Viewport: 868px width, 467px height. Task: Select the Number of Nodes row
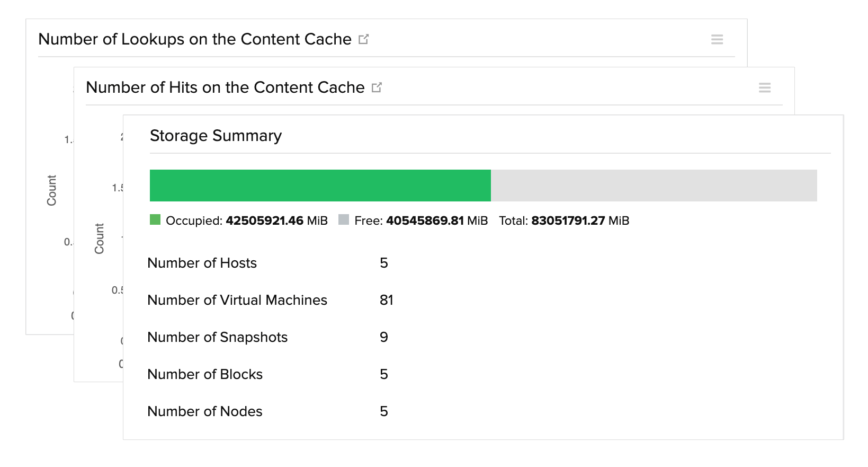205,411
